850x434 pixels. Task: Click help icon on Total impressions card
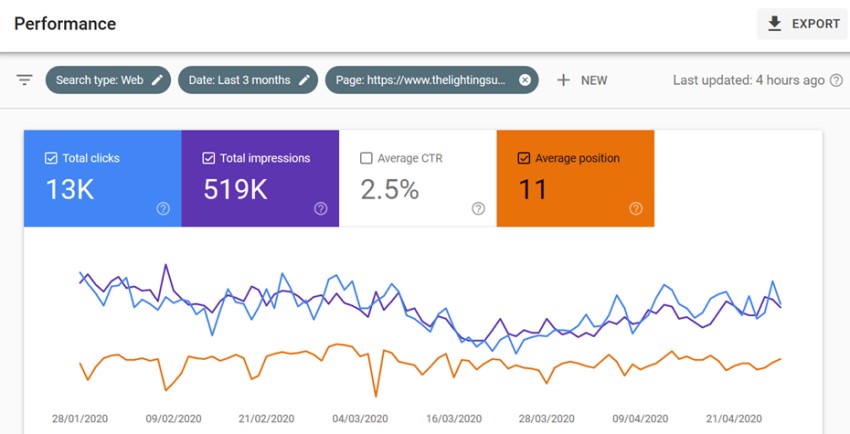[x=320, y=209]
